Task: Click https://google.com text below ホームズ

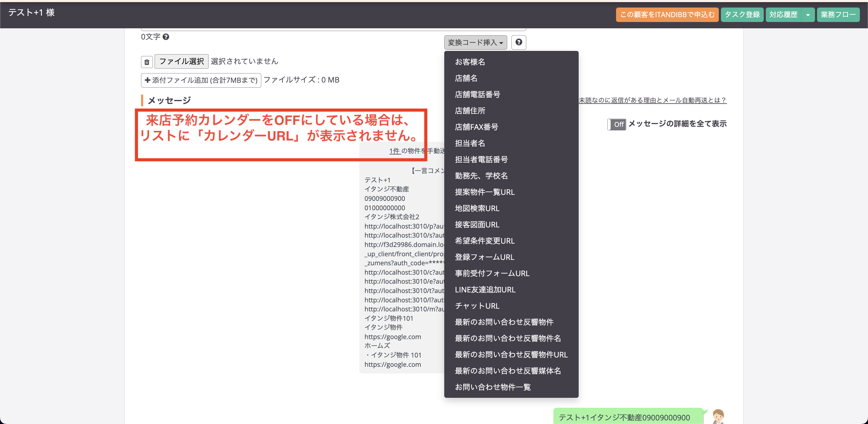Action: click(392, 364)
